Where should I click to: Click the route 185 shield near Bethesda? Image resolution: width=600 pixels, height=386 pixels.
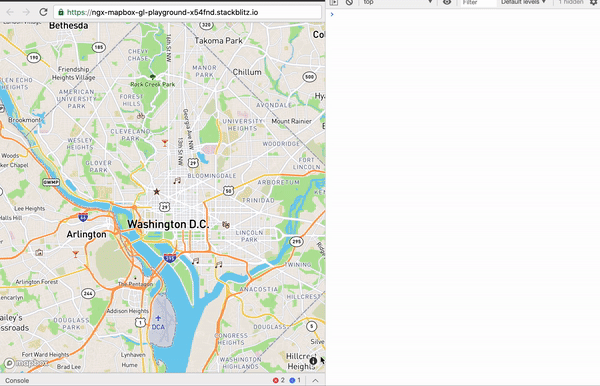tap(99, 47)
